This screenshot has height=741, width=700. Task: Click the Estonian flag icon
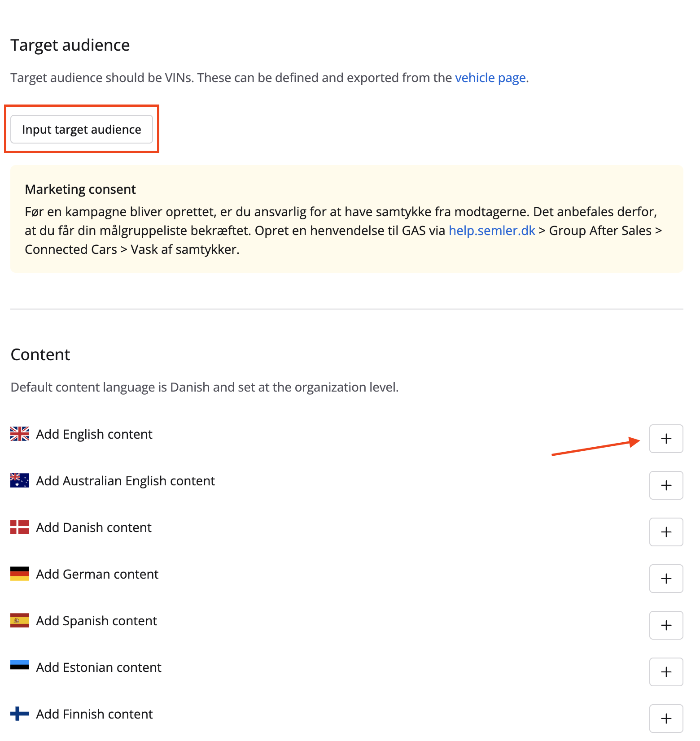tap(19, 667)
